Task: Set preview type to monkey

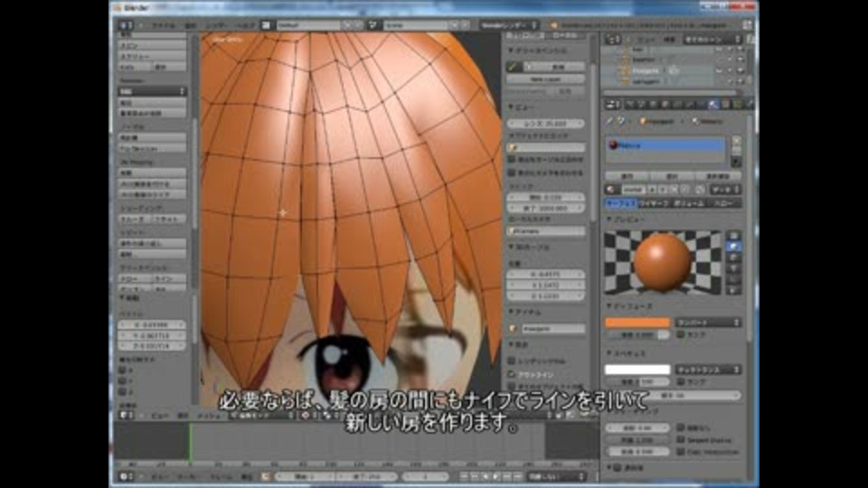Action: click(734, 269)
